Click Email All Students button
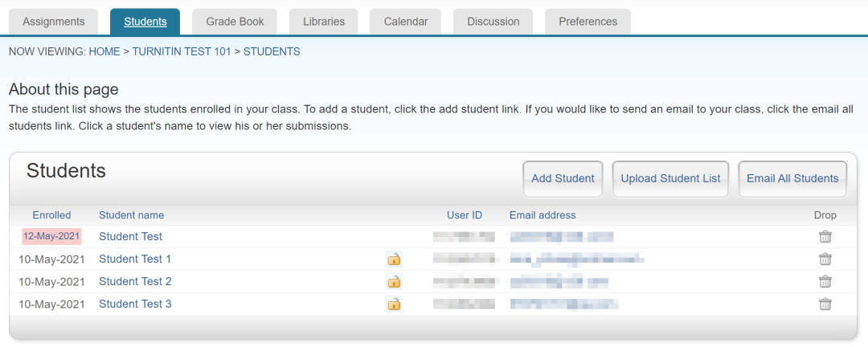868x347 pixels. tap(793, 178)
